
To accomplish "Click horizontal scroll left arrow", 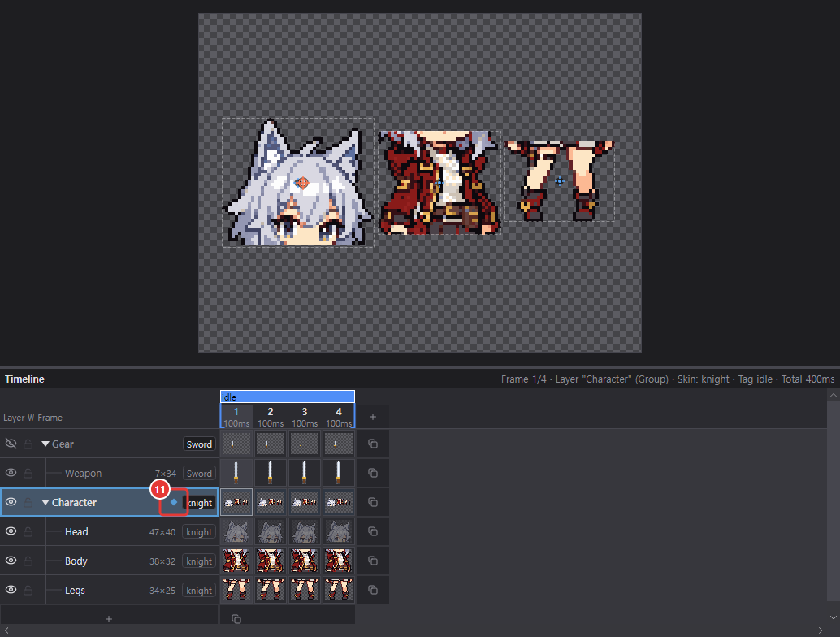I will tap(6, 630).
